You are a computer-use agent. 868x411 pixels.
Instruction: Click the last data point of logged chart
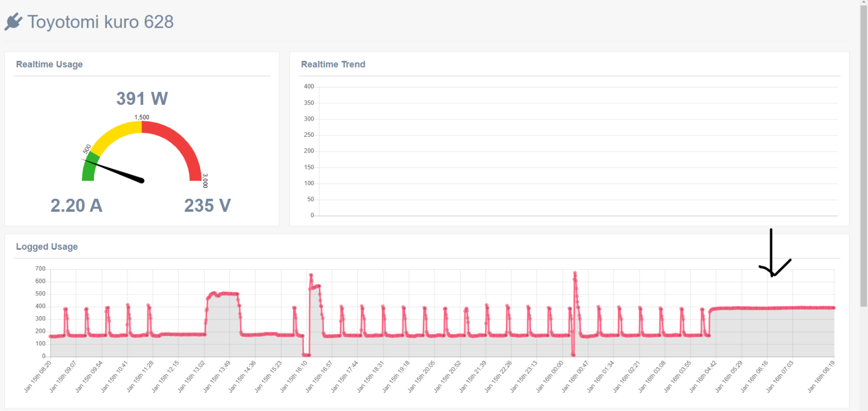point(834,308)
